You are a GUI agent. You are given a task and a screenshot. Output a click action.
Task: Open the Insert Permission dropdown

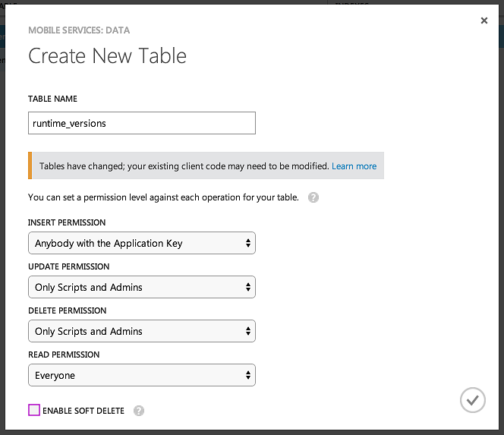coord(142,243)
